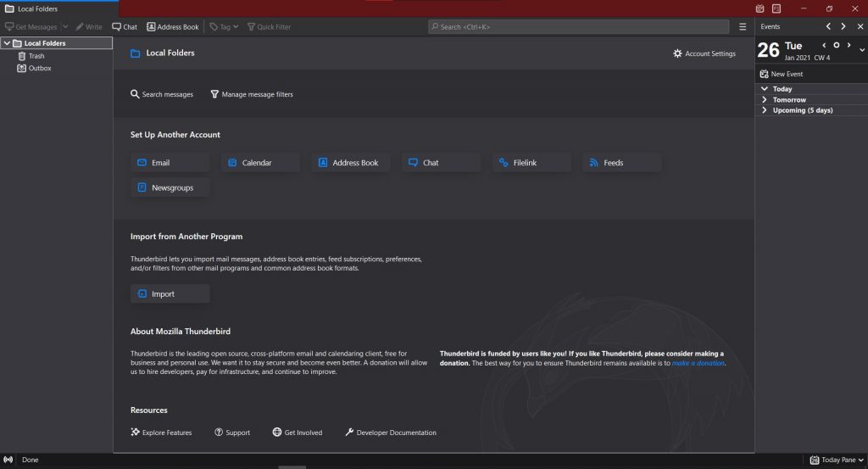Screen dimensions: 868x469
Task: Collapse the Today events section
Action: 764,88
